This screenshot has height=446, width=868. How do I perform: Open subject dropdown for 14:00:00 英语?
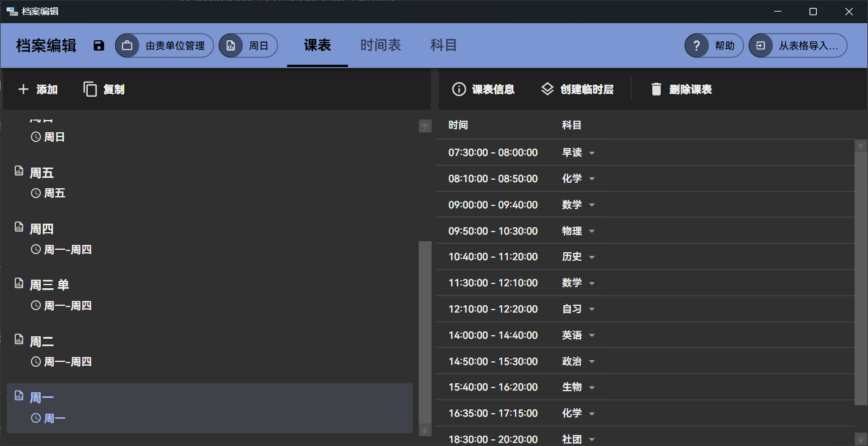click(x=591, y=336)
